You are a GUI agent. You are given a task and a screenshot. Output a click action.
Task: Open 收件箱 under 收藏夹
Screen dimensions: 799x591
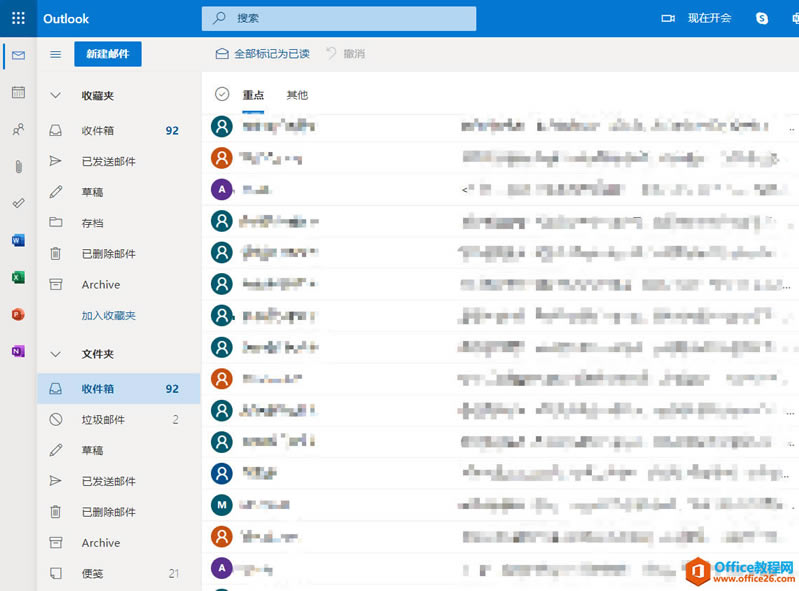(118, 130)
